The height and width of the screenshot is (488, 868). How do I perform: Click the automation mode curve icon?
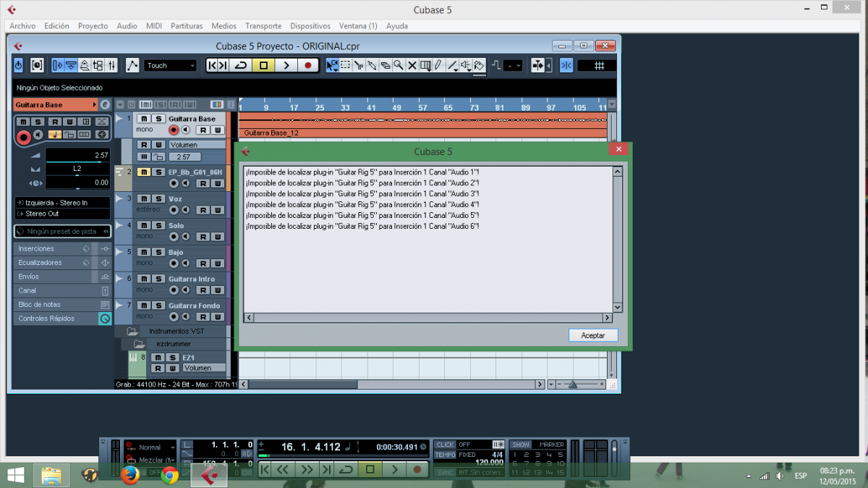coord(132,65)
